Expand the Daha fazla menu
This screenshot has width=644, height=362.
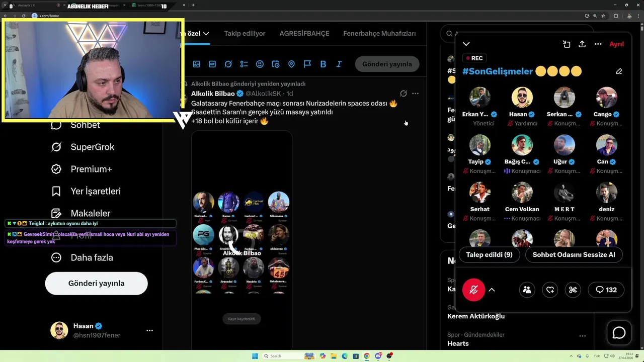click(82, 257)
